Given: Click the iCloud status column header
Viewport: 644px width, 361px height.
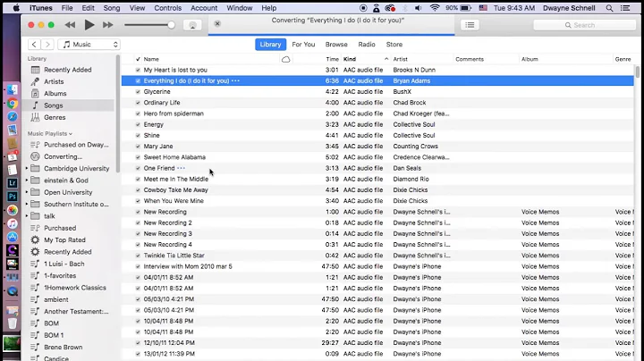Looking at the screenshot, I should (x=286, y=59).
